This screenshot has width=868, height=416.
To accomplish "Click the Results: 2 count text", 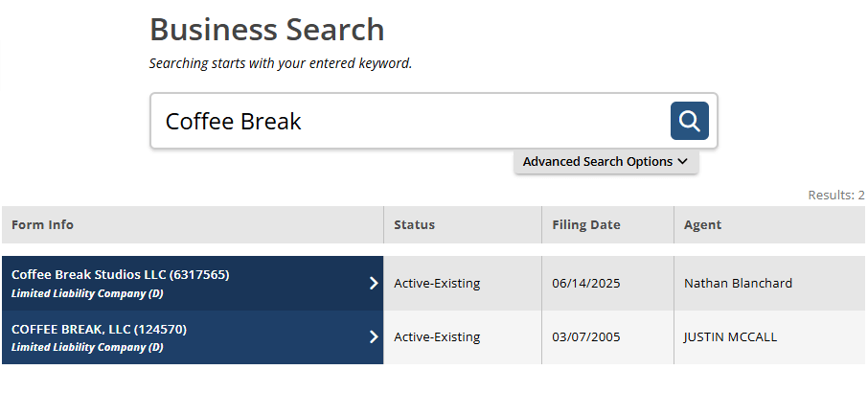I will tap(835, 196).
